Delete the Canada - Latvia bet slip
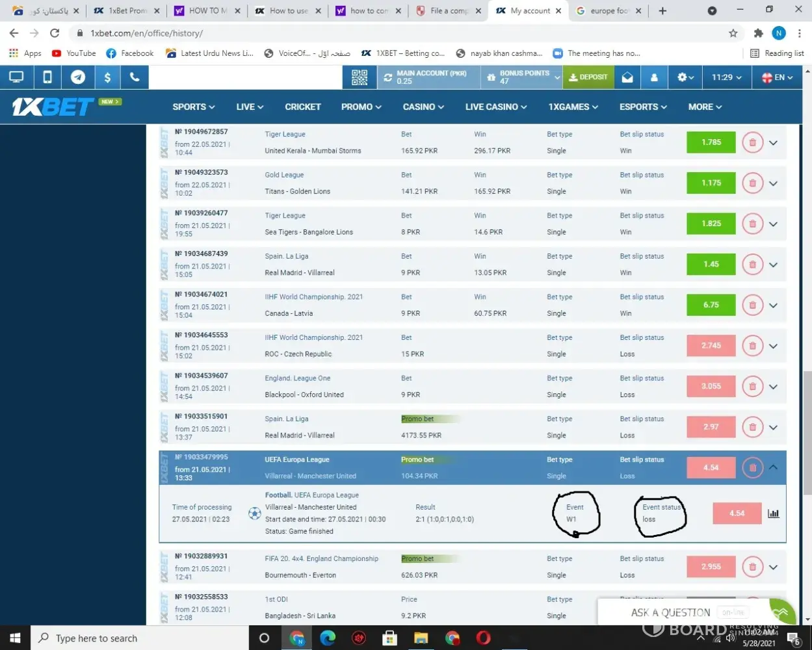The height and width of the screenshot is (650, 812). click(x=752, y=305)
